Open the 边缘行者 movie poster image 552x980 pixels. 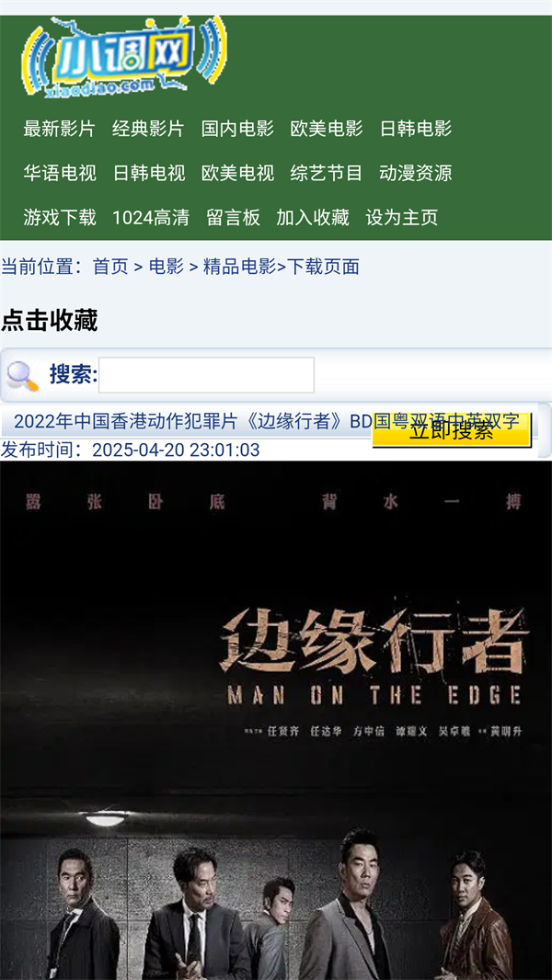pos(276,720)
